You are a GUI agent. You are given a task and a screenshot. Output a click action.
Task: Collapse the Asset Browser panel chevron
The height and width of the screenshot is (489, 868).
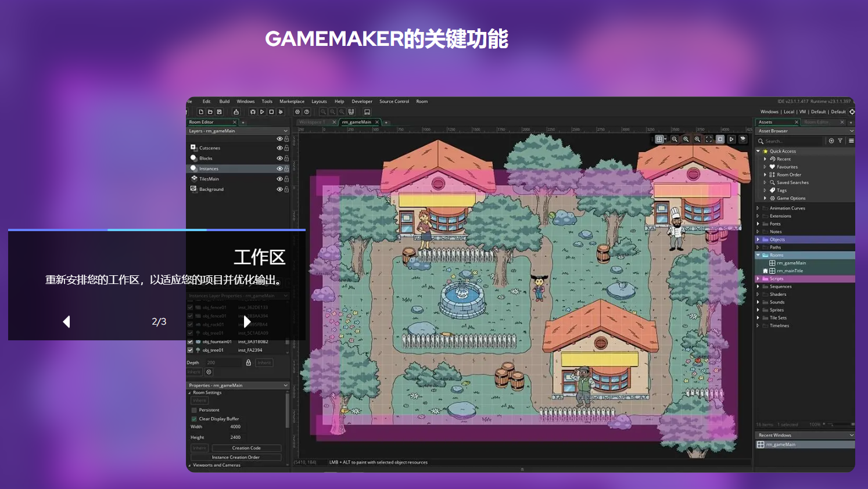pos(852,131)
